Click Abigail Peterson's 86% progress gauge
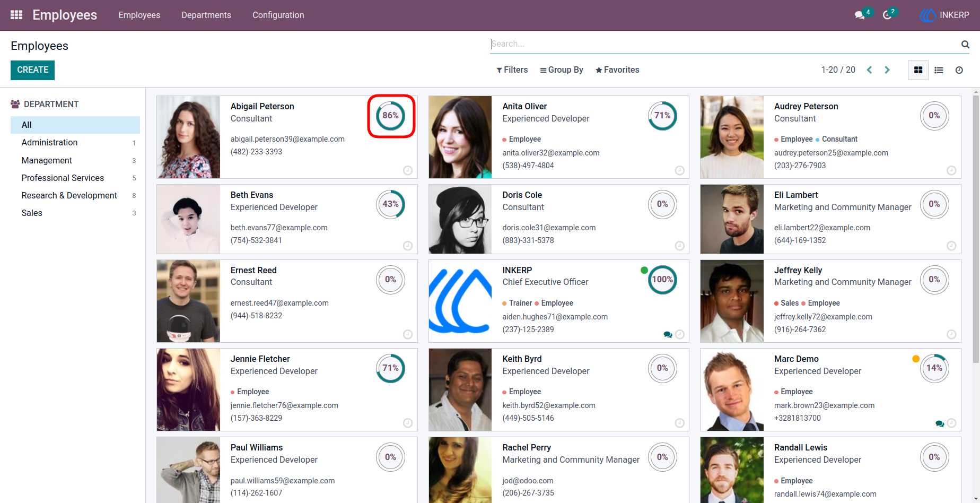 [x=391, y=116]
